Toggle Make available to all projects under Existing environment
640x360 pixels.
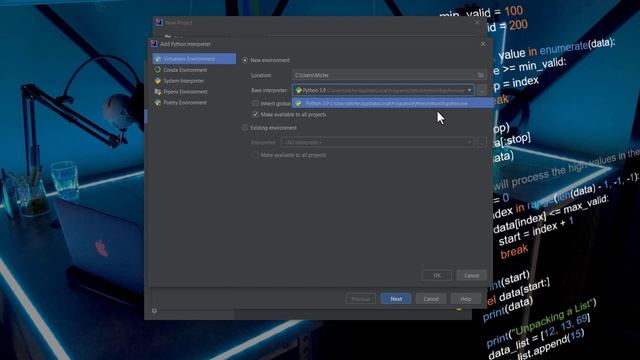tap(256, 155)
